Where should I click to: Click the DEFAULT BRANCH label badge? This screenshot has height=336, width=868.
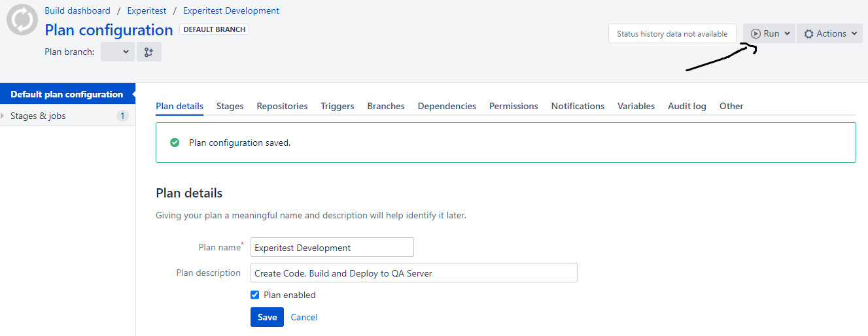(214, 29)
